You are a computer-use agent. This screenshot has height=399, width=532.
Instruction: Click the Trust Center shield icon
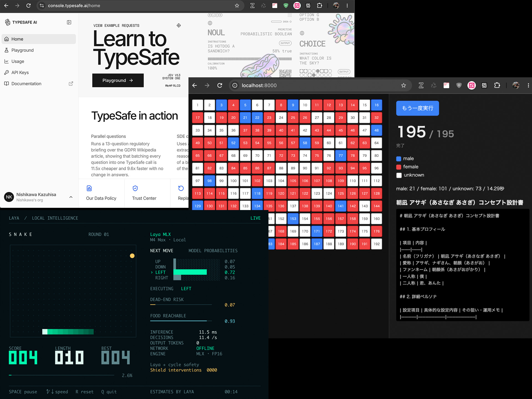click(135, 188)
